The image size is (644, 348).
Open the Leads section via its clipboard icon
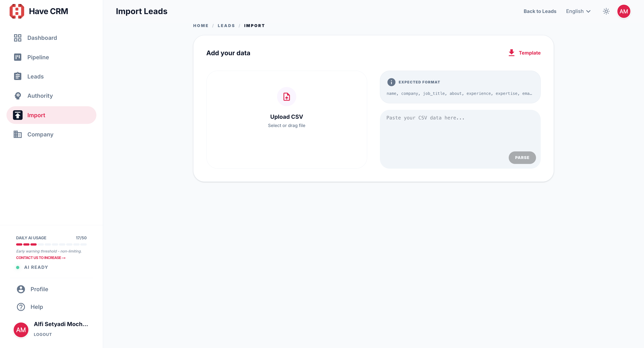point(17,76)
